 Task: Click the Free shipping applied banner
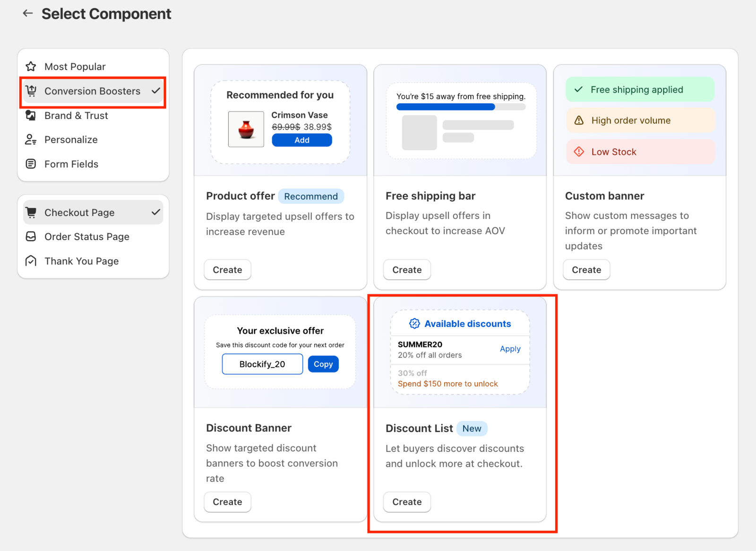[640, 89]
